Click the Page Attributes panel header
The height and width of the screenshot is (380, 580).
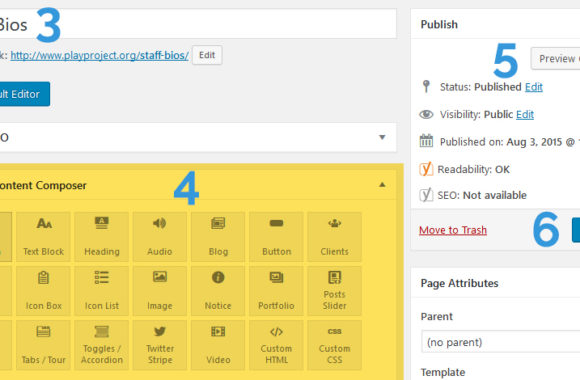(x=495, y=283)
